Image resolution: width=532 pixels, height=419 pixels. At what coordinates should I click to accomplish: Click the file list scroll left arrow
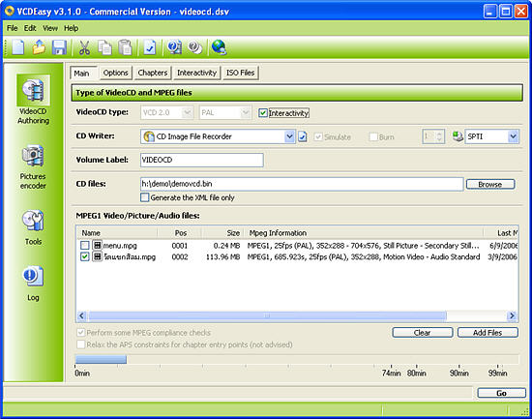81,315
